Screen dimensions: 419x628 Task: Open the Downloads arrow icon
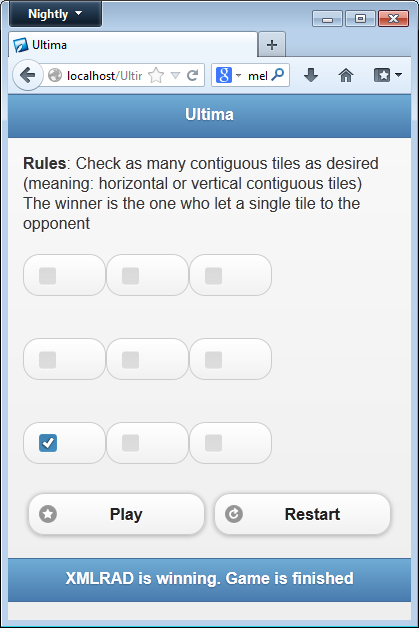[311, 75]
